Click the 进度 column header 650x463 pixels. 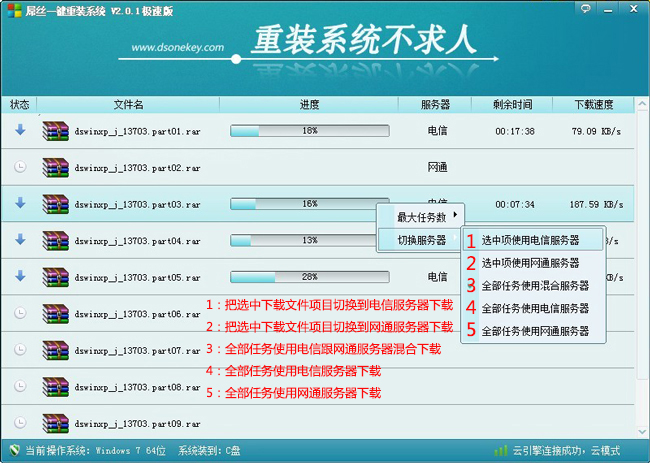(x=309, y=104)
